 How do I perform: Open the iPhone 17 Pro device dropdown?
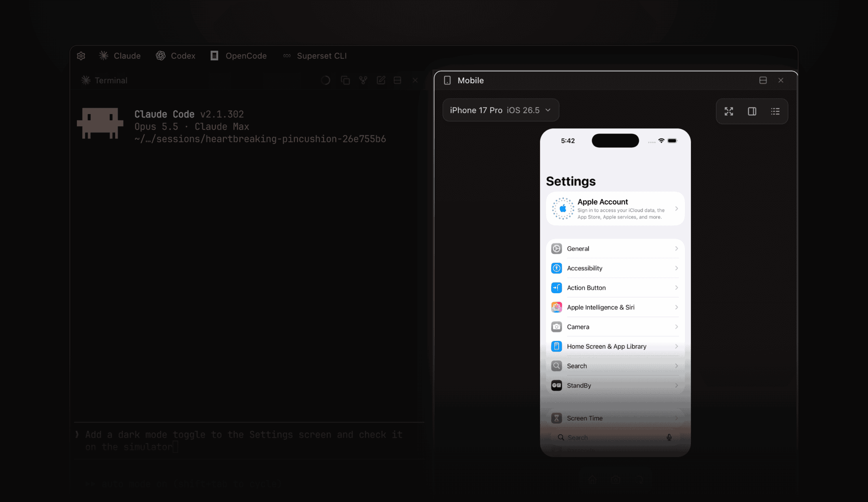501,110
